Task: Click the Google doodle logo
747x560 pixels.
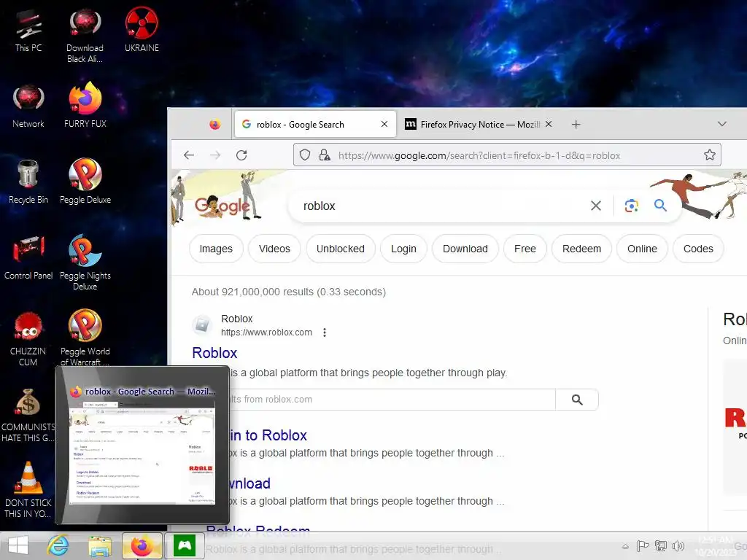Action: pyautogui.click(x=222, y=206)
